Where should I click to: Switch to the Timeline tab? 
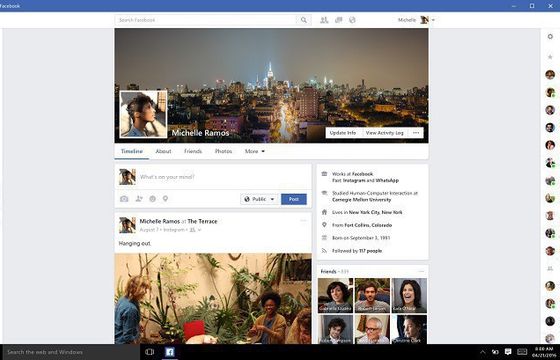click(x=132, y=151)
